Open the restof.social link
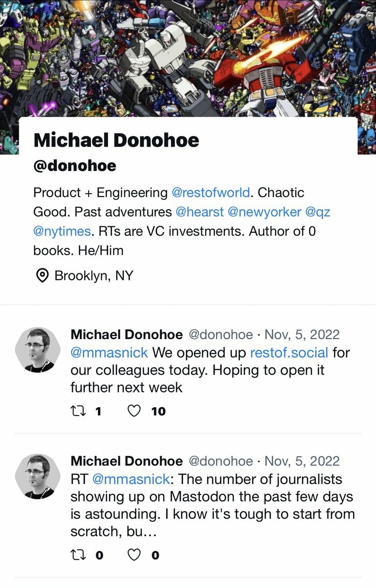The image size is (376, 588). [289, 352]
